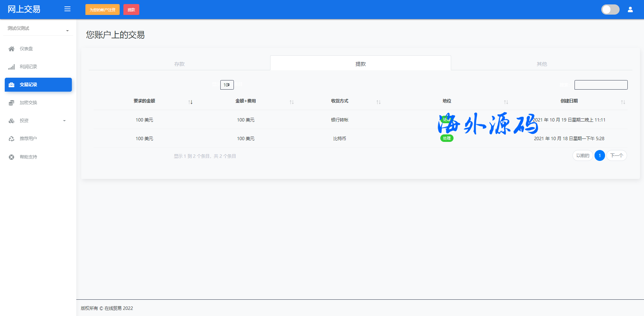
Task: Open 利润记录 bar chart icon
Action: point(12,67)
